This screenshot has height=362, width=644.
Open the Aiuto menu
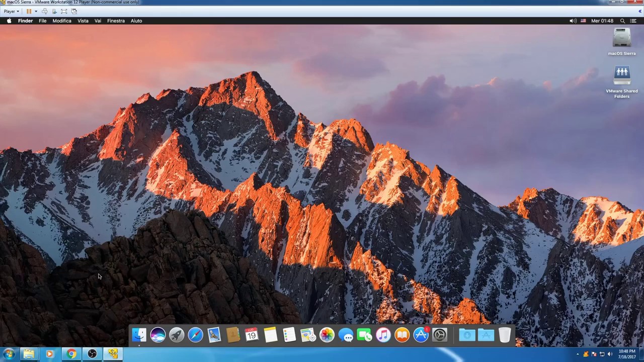(136, 21)
